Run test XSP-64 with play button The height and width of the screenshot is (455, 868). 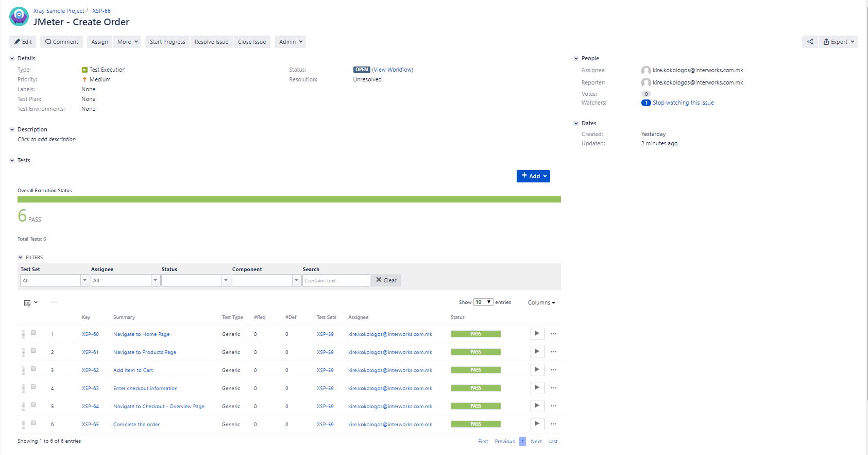click(x=537, y=406)
